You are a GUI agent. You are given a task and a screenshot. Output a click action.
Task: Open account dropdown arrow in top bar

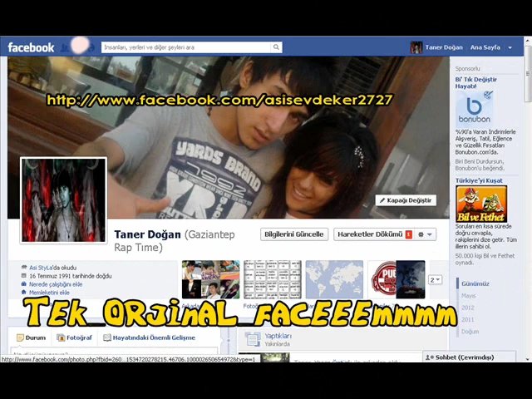pos(510,48)
